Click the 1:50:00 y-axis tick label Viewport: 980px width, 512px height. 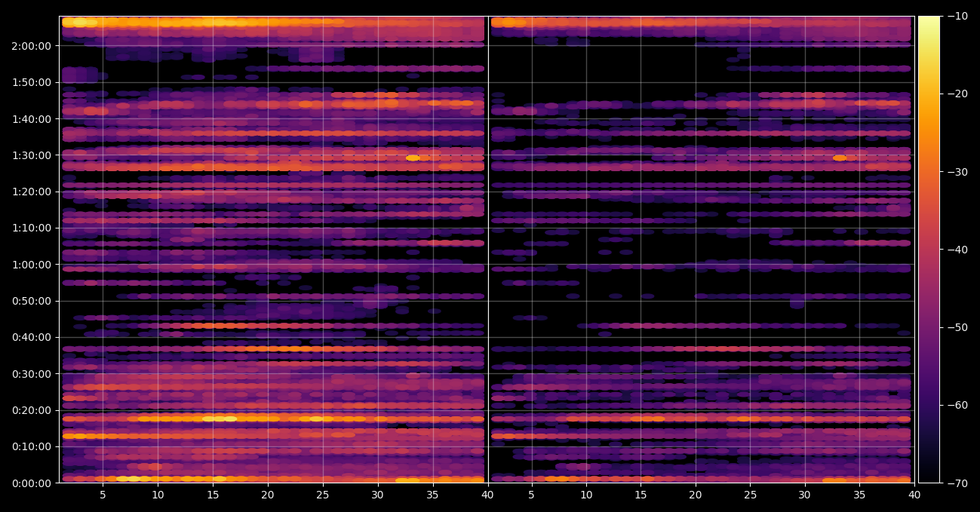[x=32, y=82]
